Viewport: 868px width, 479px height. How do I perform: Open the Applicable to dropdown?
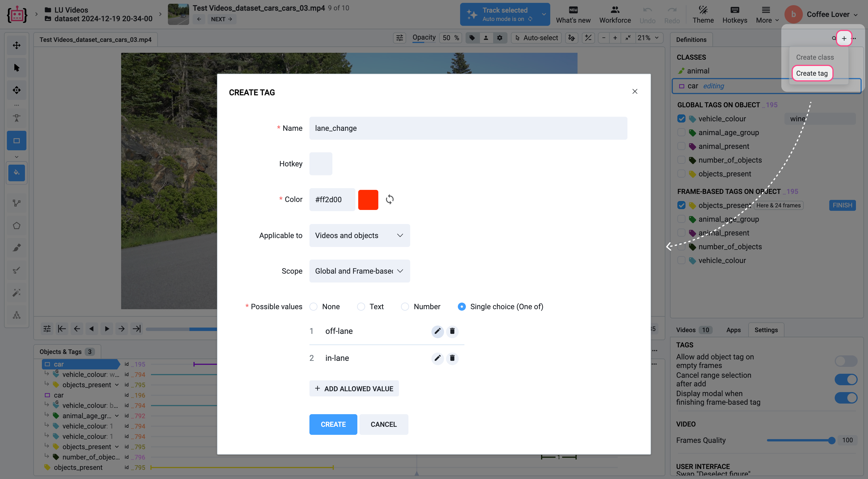359,235
